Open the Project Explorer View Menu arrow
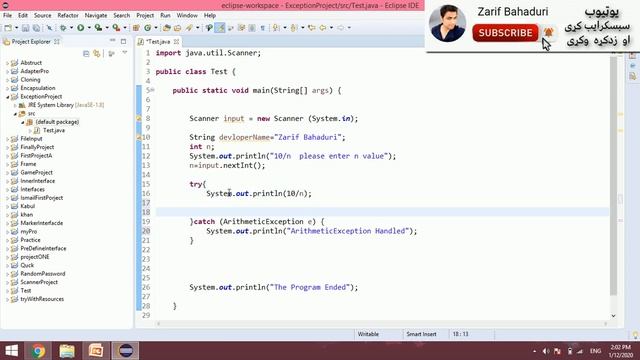This screenshot has height=360, width=640. point(124,53)
